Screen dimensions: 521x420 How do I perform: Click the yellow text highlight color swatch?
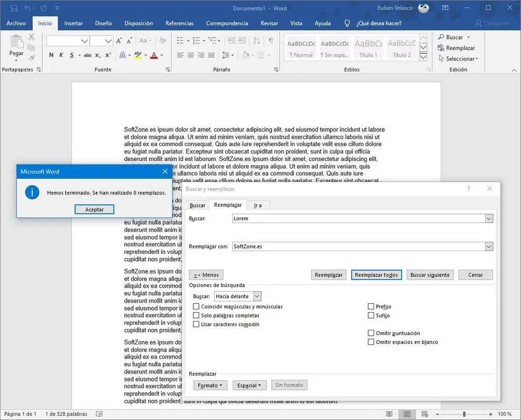pos(138,55)
